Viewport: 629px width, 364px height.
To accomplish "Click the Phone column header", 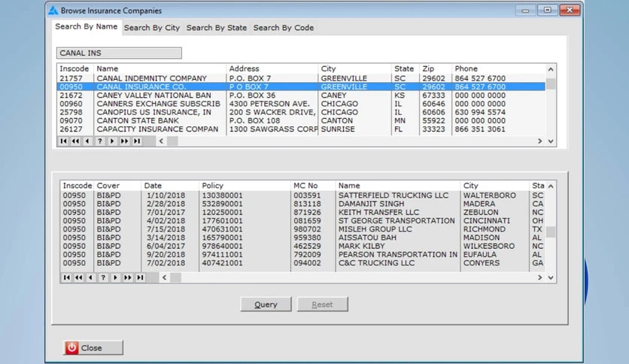I will point(499,68).
